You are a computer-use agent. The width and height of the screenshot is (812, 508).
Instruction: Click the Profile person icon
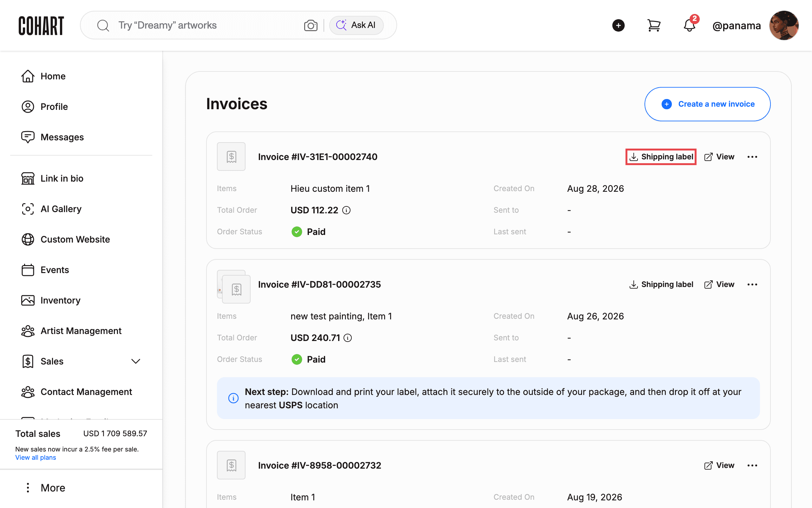(28, 106)
